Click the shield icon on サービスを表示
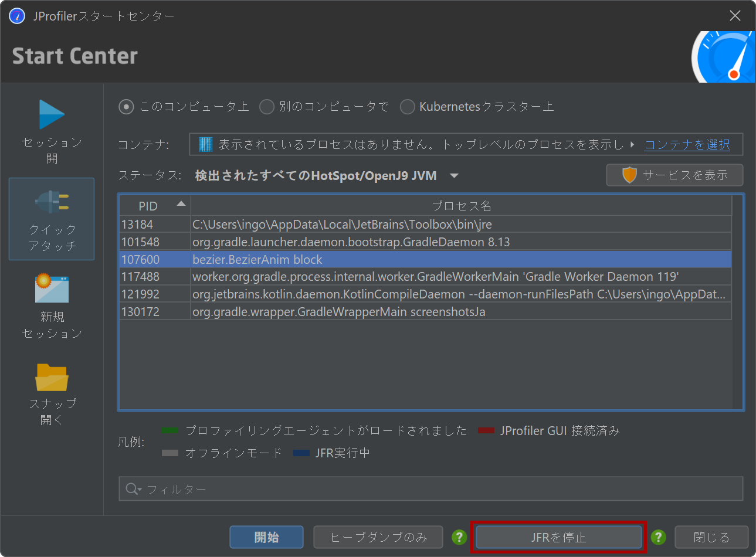Viewport: 756px width, 557px height. [x=629, y=175]
